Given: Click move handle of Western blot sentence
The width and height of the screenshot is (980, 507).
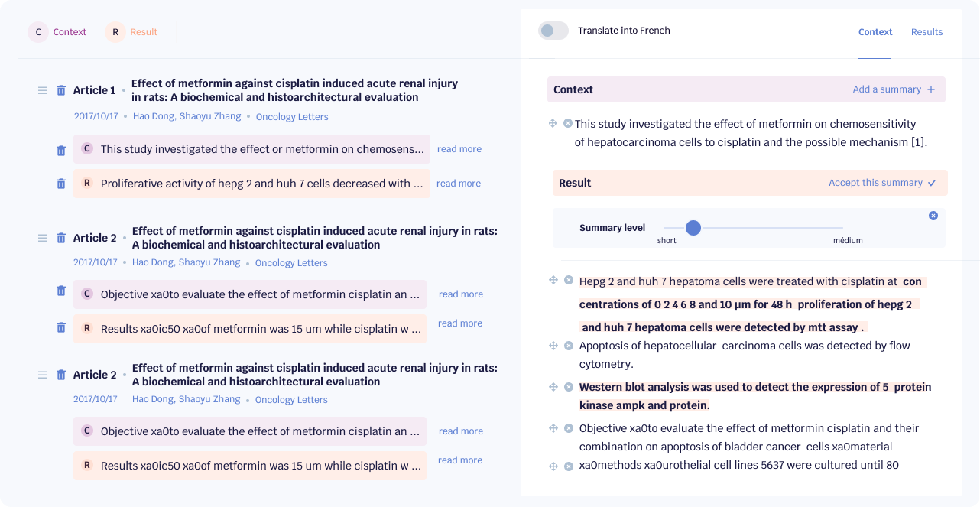Looking at the screenshot, I should 553,387.
